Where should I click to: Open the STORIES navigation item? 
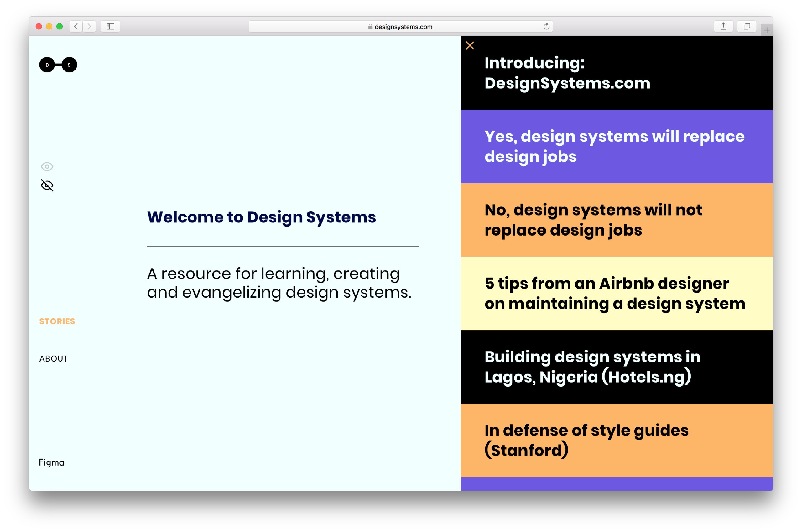pos(57,321)
